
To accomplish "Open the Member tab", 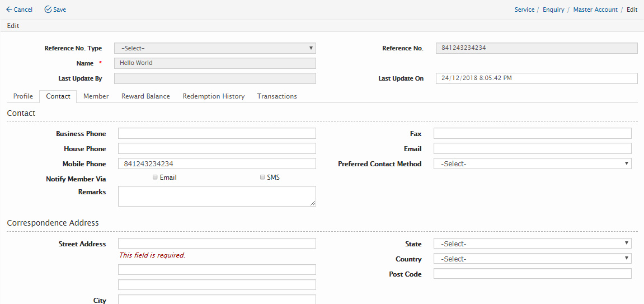I will (x=96, y=96).
